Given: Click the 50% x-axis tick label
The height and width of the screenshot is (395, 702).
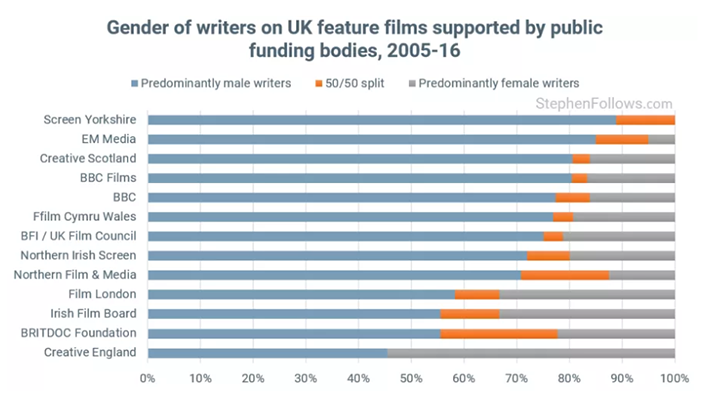Looking at the screenshot, I should (411, 378).
